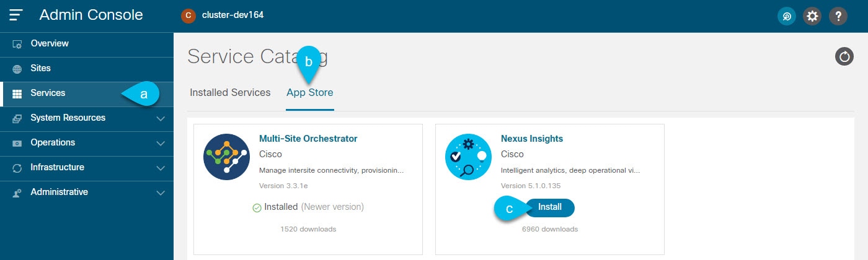Click the 6960 downloads text
The height and width of the screenshot is (260, 868).
point(550,229)
